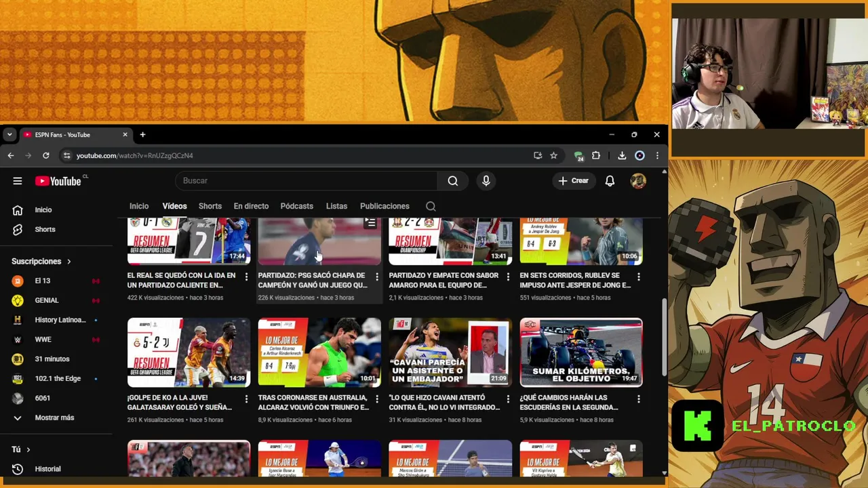Open the browser profile circle icon
The width and height of the screenshot is (868, 488).
pyautogui.click(x=639, y=155)
